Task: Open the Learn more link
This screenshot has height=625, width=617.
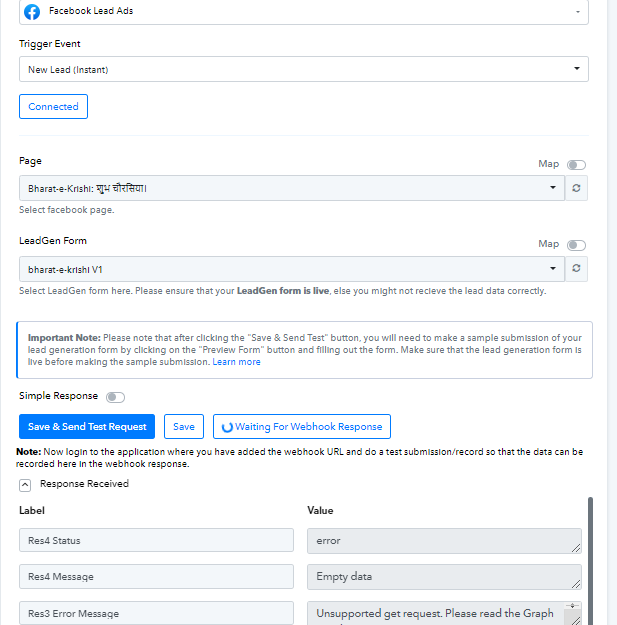Action: tap(236, 362)
